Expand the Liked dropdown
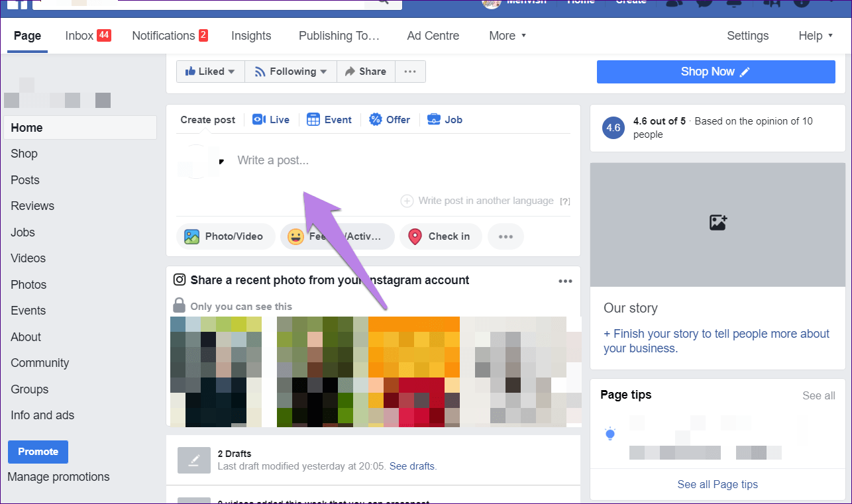The width and height of the screenshot is (852, 504). coord(211,72)
